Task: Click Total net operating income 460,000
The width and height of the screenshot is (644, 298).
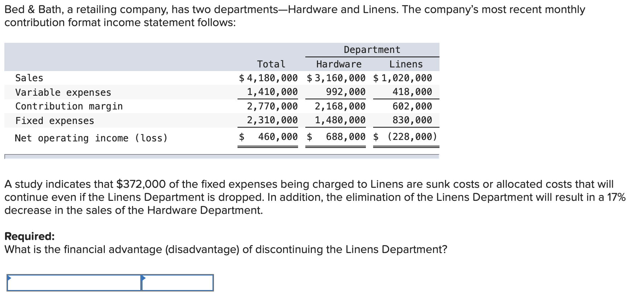Action: click(x=278, y=137)
